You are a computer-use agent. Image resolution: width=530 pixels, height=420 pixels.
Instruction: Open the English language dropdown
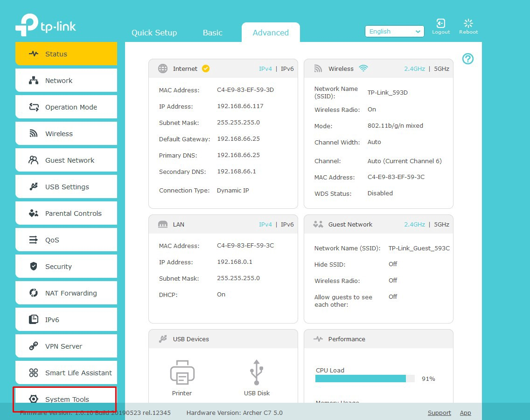point(394,32)
